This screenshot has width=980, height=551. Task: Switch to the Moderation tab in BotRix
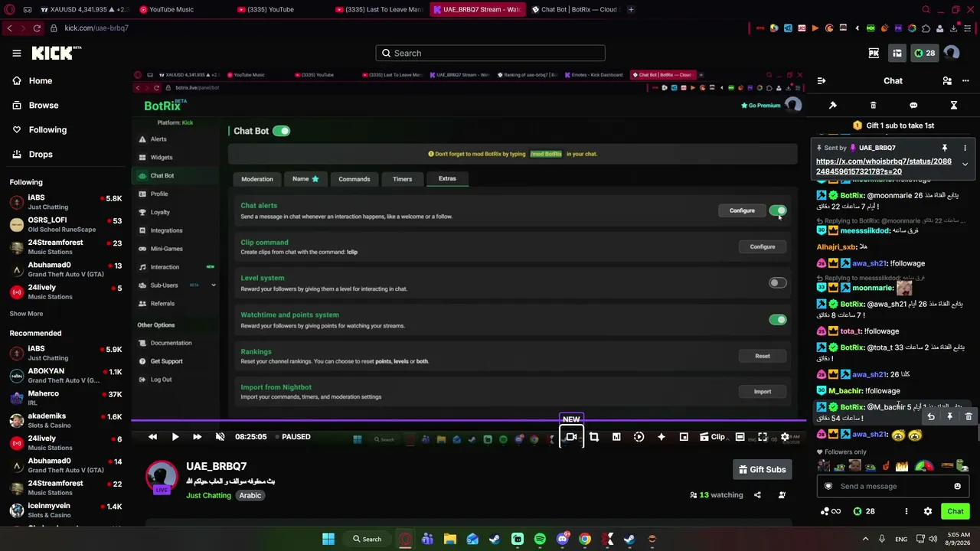coord(257,179)
